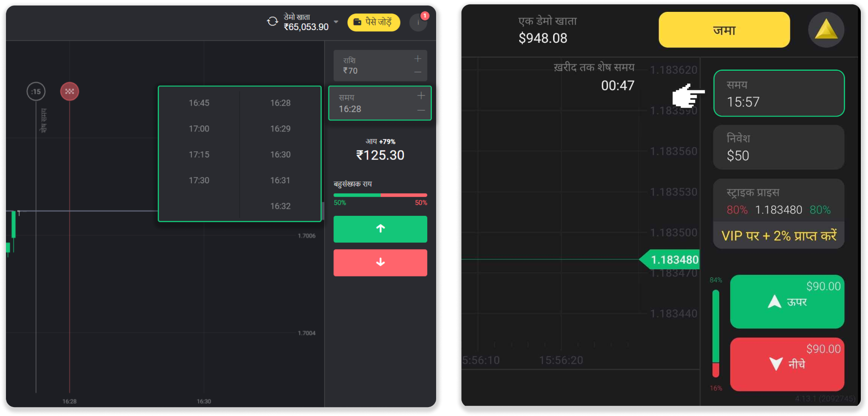Edit the investment field showing $50
This screenshot has height=416, width=868.
pos(779,148)
